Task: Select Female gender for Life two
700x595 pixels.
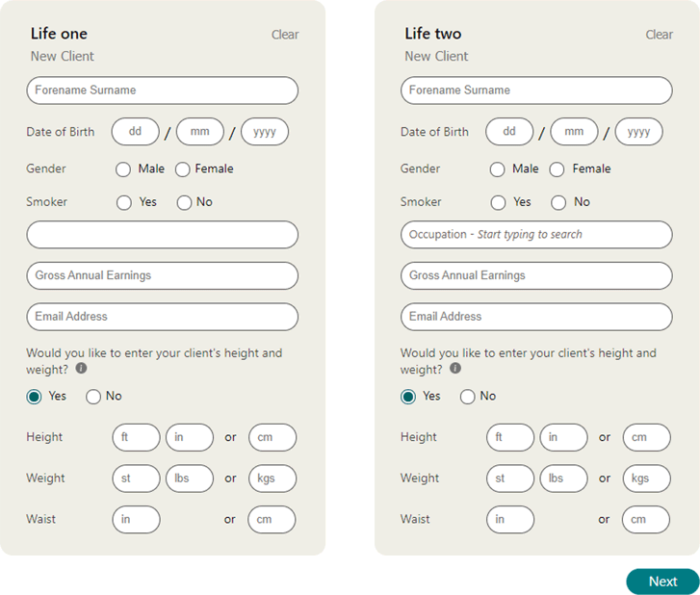Action: 557,169
